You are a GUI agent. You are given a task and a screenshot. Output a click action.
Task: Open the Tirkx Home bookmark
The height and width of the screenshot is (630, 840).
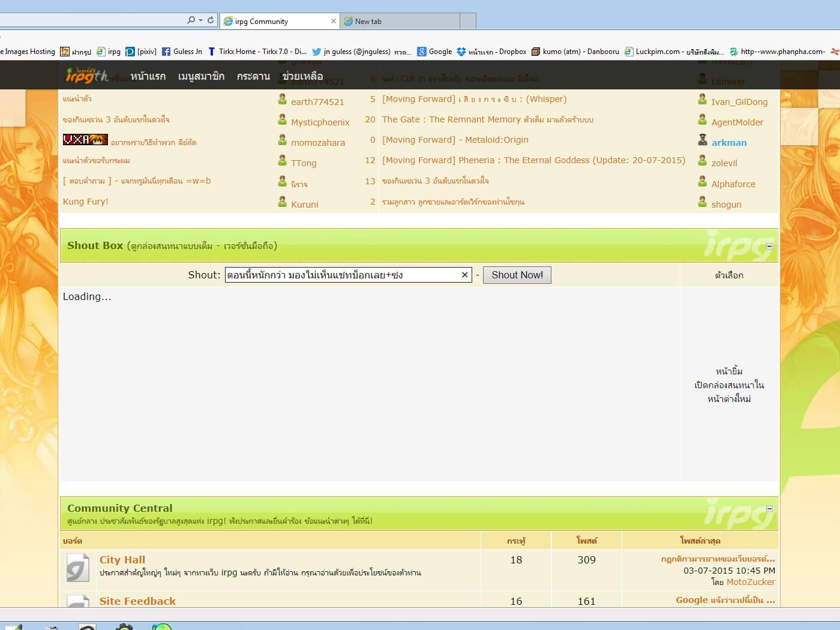257,52
